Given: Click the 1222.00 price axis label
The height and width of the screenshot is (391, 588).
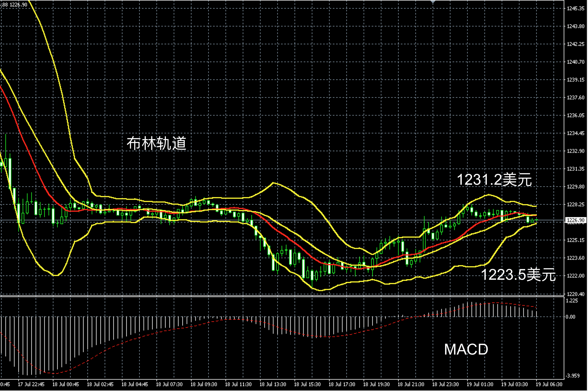Looking at the screenshot, I should [575, 276].
